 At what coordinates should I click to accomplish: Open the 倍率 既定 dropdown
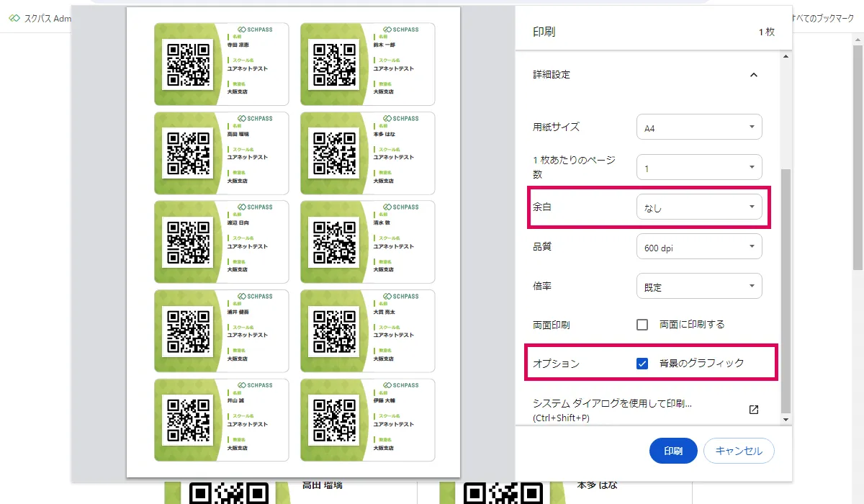coord(699,287)
